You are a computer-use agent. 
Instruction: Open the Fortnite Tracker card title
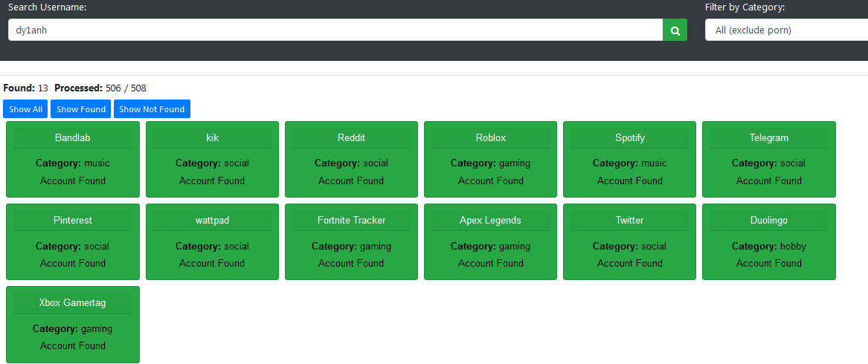tap(351, 220)
